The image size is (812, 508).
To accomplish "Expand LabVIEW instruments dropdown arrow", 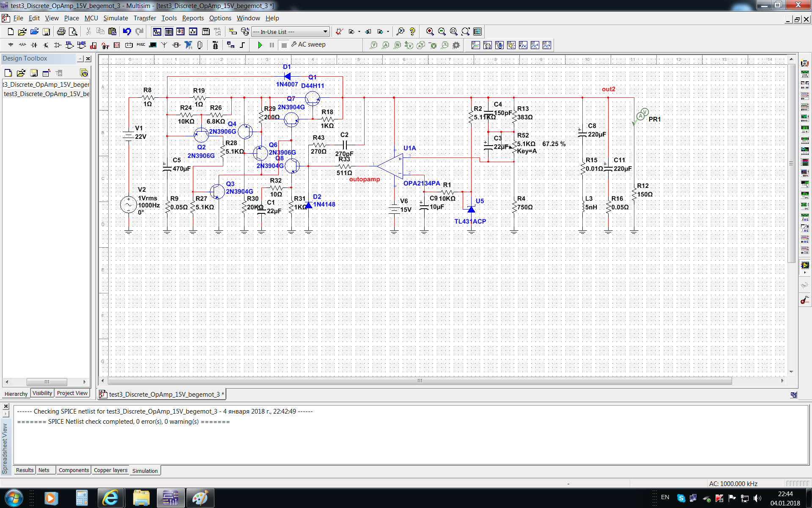I will [x=805, y=272].
